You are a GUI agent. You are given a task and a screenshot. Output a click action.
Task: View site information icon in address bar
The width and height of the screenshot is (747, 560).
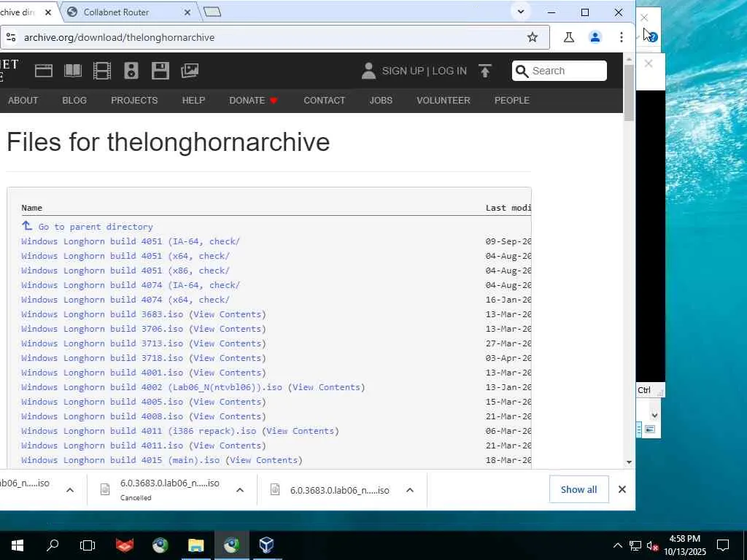click(x=11, y=37)
